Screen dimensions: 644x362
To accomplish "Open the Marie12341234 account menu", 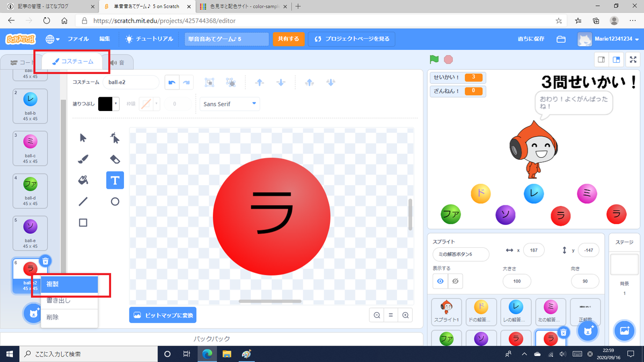I will (x=609, y=39).
